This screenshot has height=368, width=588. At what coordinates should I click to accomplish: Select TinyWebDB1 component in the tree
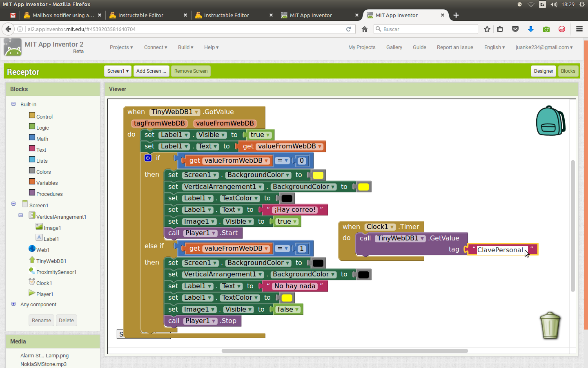pos(51,261)
